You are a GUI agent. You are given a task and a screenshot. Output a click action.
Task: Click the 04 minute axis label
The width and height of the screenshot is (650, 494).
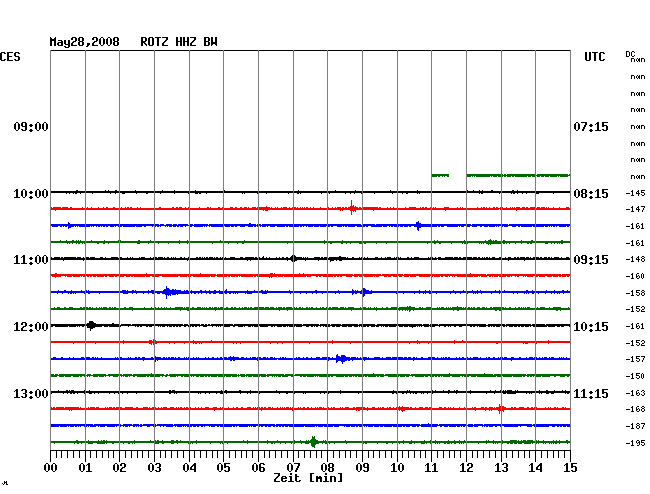coord(189,468)
